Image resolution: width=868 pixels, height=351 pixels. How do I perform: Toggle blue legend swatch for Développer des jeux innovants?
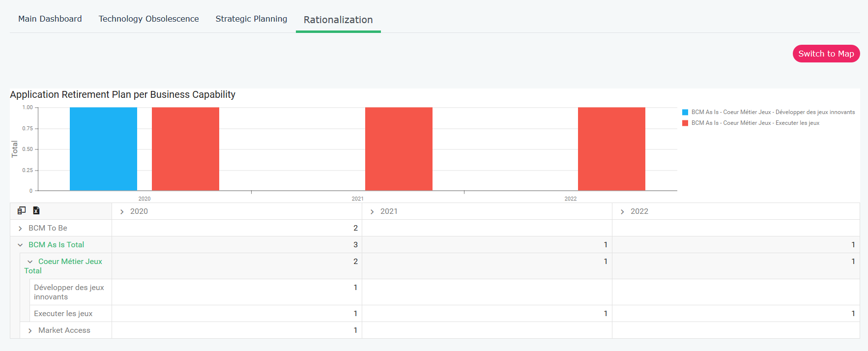[x=685, y=113]
